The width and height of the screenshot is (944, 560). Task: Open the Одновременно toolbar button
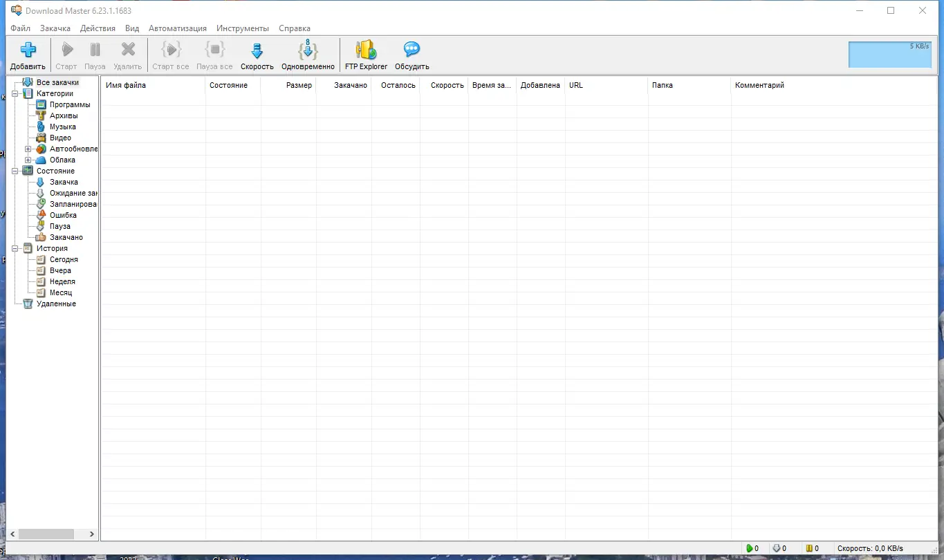click(x=308, y=55)
